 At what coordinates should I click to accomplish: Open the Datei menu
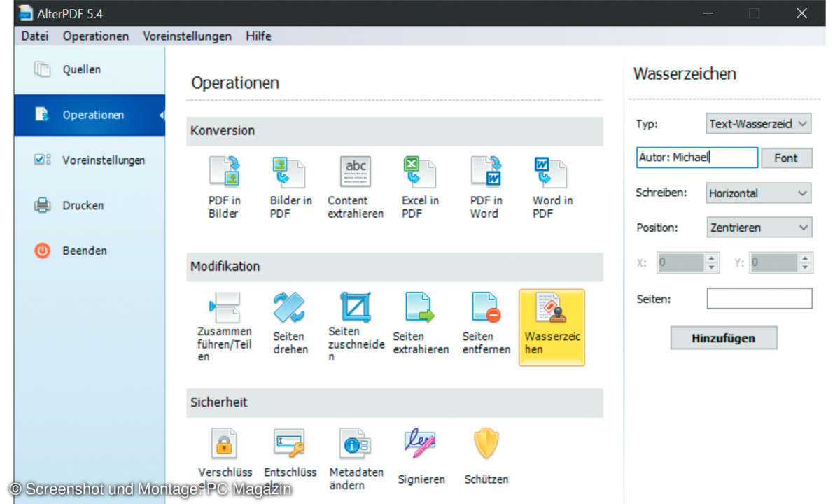click(x=35, y=36)
